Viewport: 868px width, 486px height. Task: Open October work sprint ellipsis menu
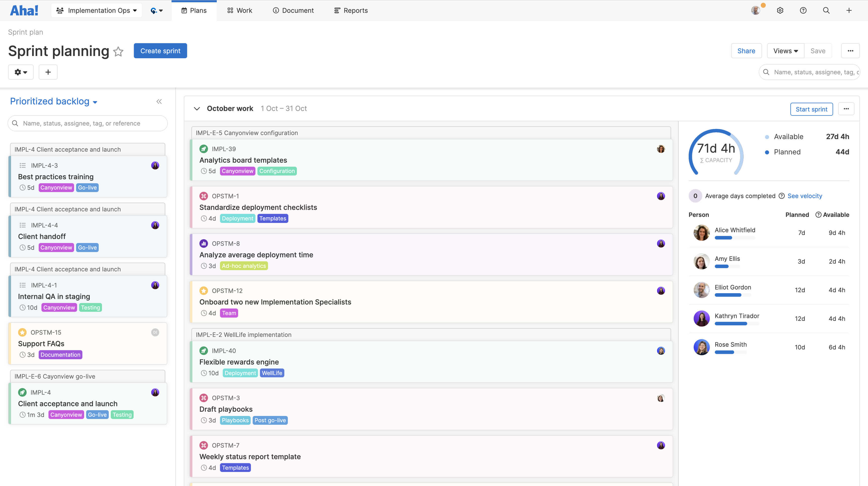(846, 109)
